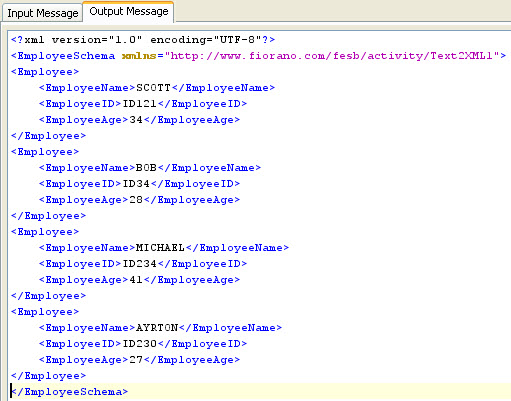Screen dimensions: 511x401
Task: Place cursor in the BOB name value
Action: point(146,168)
